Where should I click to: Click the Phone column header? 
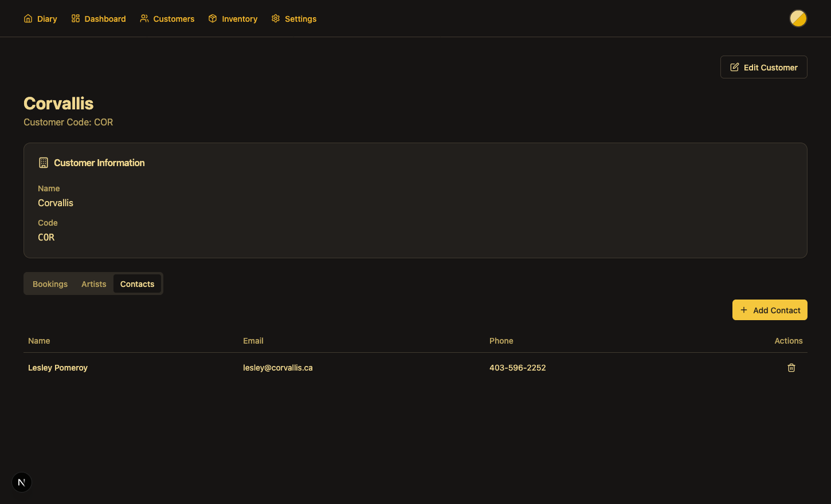501,341
